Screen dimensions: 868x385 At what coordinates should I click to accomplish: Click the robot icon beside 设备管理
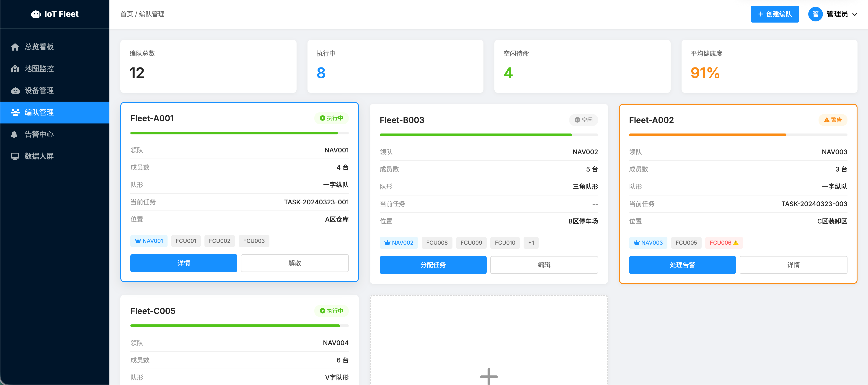pyautogui.click(x=15, y=91)
